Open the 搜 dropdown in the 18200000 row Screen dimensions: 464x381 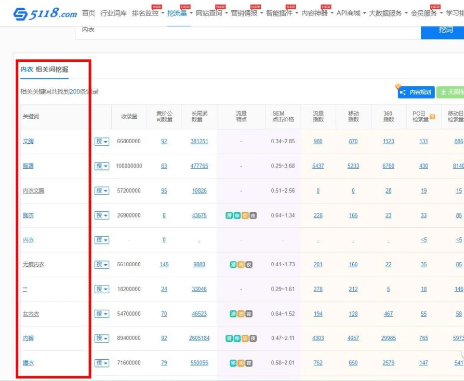(x=102, y=289)
